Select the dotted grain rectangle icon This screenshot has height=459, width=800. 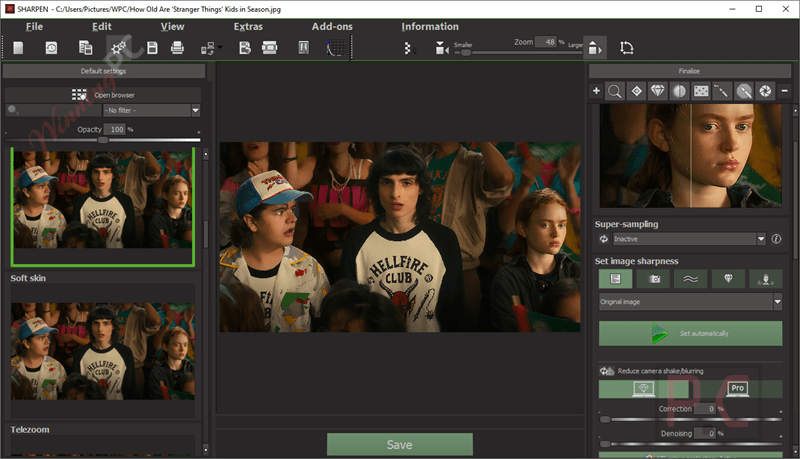[x=701, y=91]
